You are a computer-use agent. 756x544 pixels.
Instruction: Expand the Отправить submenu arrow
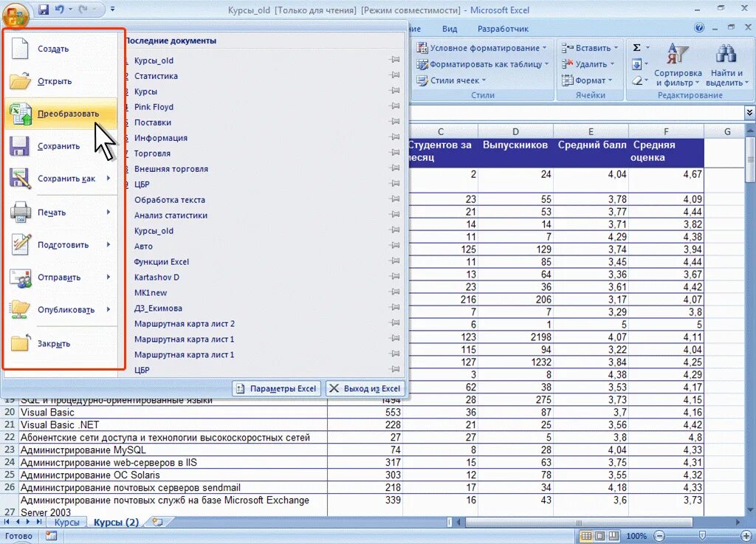[x=109, y=277]
